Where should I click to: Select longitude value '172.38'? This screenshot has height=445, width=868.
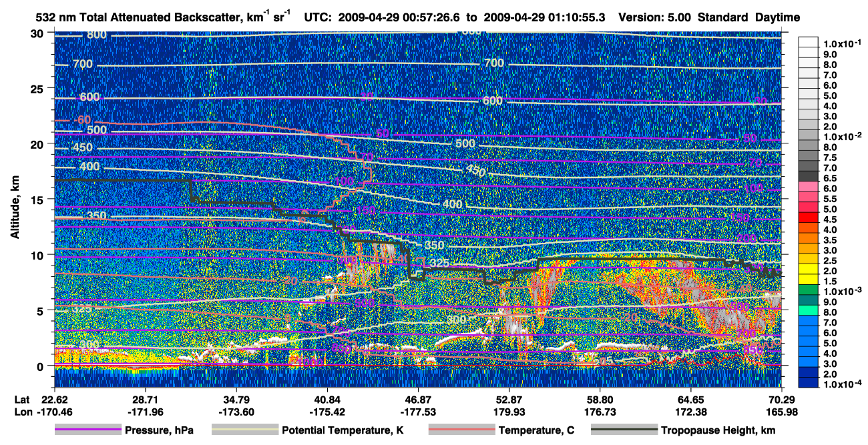coord(691,412)
